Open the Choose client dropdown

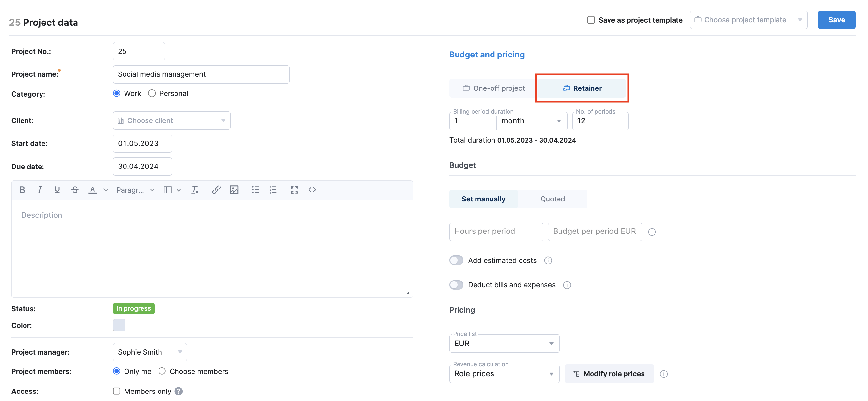(x=172, y=120)
